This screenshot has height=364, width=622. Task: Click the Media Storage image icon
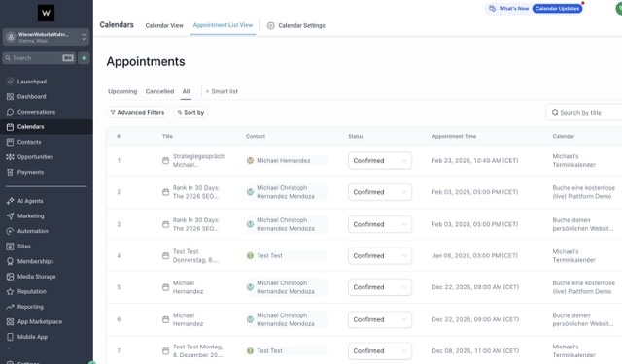(11, 277)
